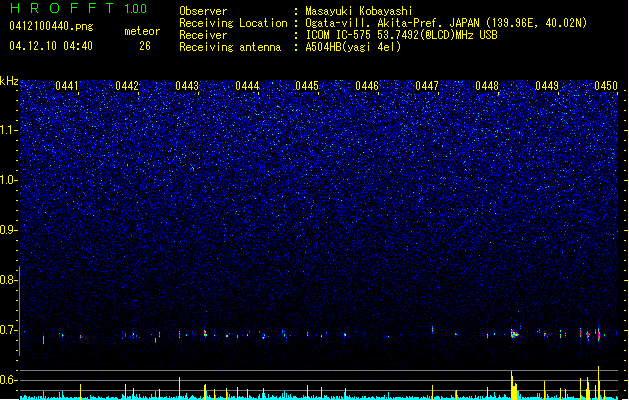Click the meteor label
Screen dimensions: 629x400
[x=142, y=31]
